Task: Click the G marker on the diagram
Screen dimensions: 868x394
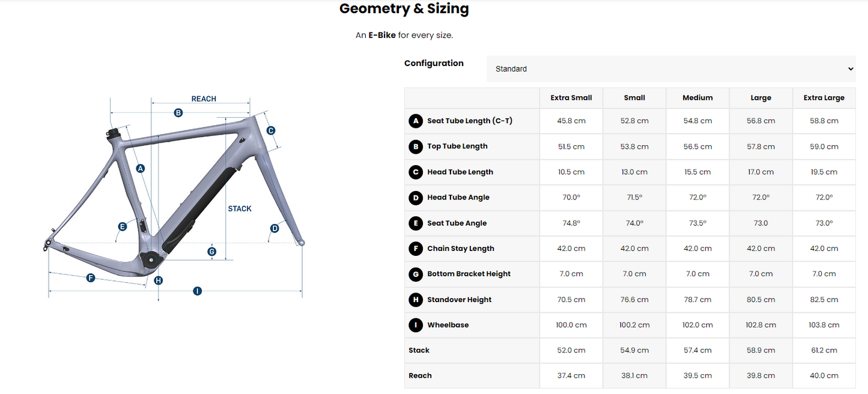Action: coord(211,252)
